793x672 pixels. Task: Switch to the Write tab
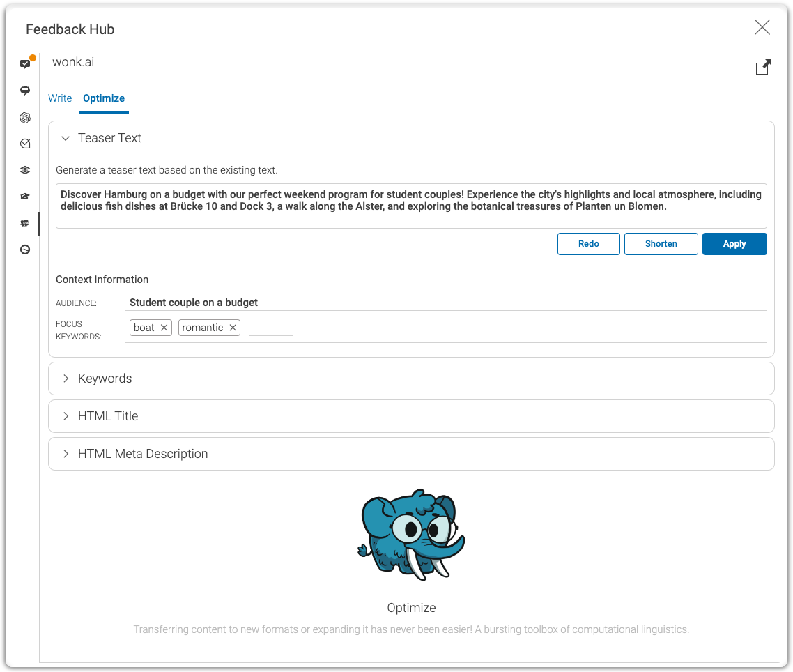pyautogui.click(x=60, y=98)
